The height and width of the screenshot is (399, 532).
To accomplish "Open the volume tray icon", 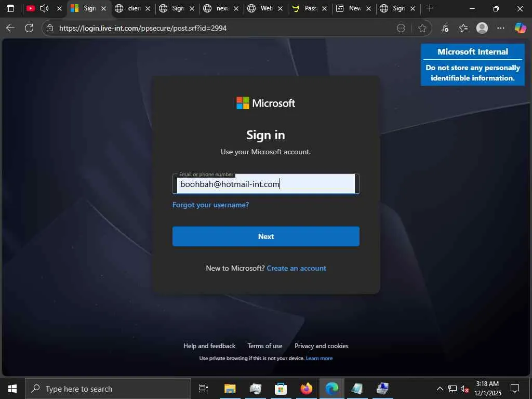I will [465, 389].
